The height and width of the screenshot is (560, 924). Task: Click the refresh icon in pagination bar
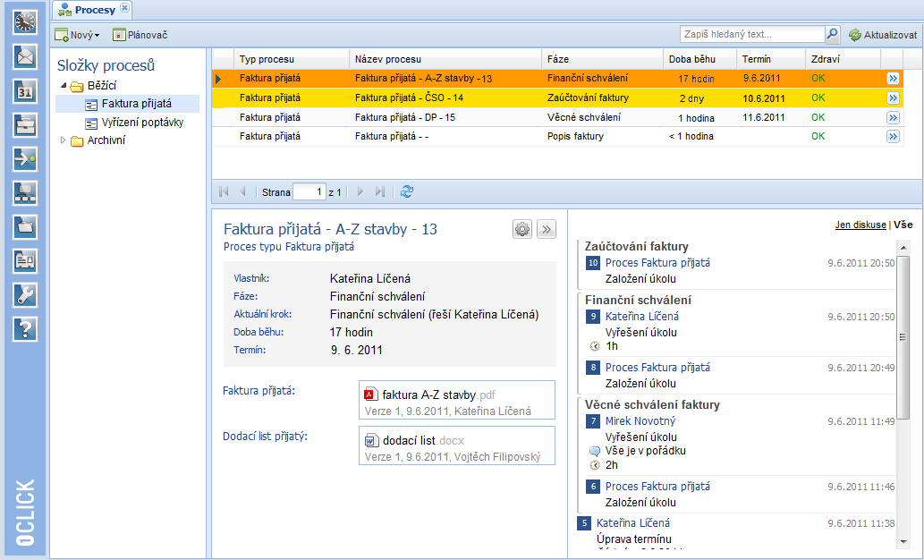pyautogui.click(x=407, y=191)
